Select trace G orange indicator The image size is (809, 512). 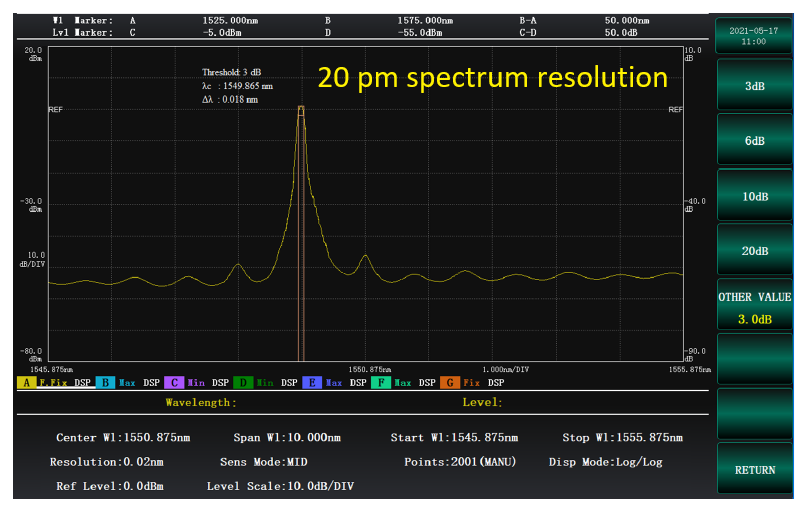[449, 383]
